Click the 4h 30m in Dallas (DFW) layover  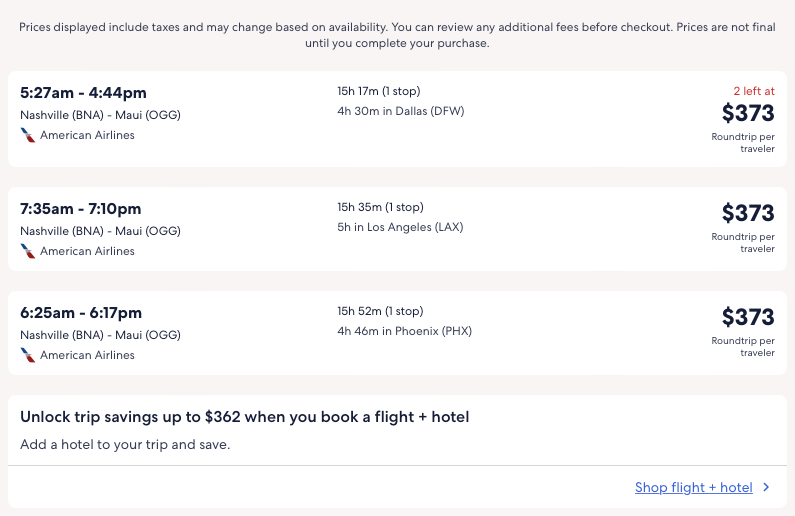[x=401, y=111]
